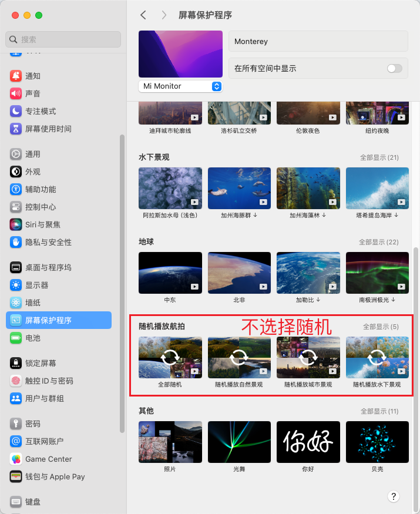Open the 辅助功能 accessibility icon
Image resolution: width=420 pixels, height=514 pixels.
coord(16,189)
